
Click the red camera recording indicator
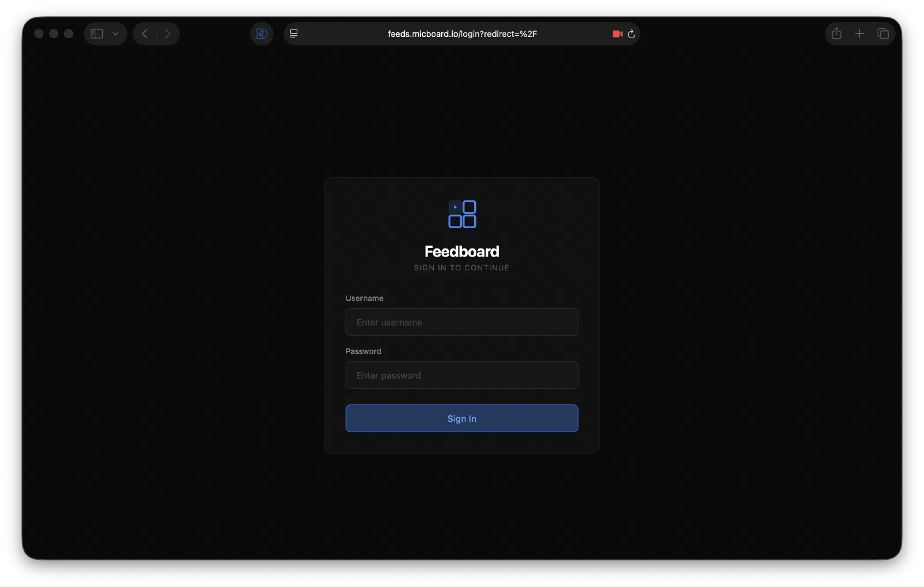click(617, 34)
